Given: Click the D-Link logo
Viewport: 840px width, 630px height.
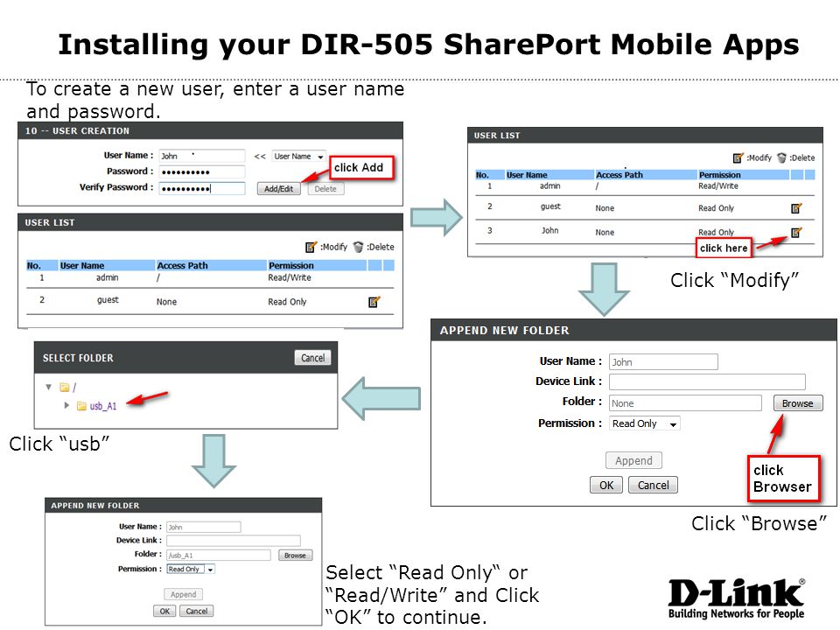Looking at the screenshot, I should [736, 598].
